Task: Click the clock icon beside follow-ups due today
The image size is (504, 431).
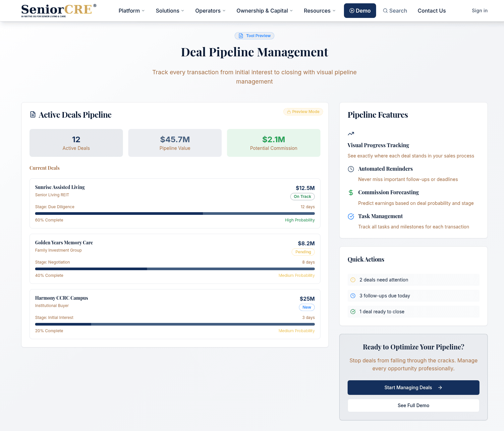Action: [x=353, y=296]
